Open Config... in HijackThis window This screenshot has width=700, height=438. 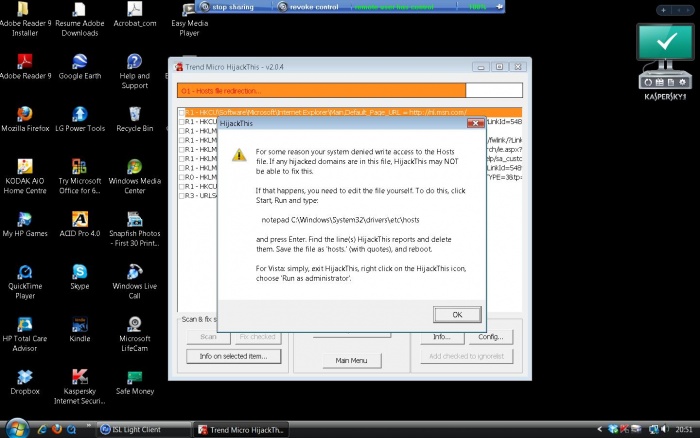tap(491, 337)
